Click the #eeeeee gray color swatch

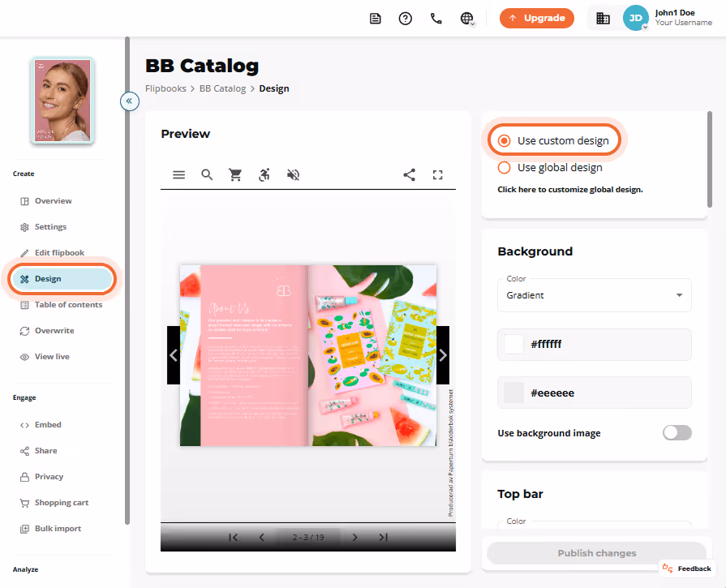tap(513, 393)
